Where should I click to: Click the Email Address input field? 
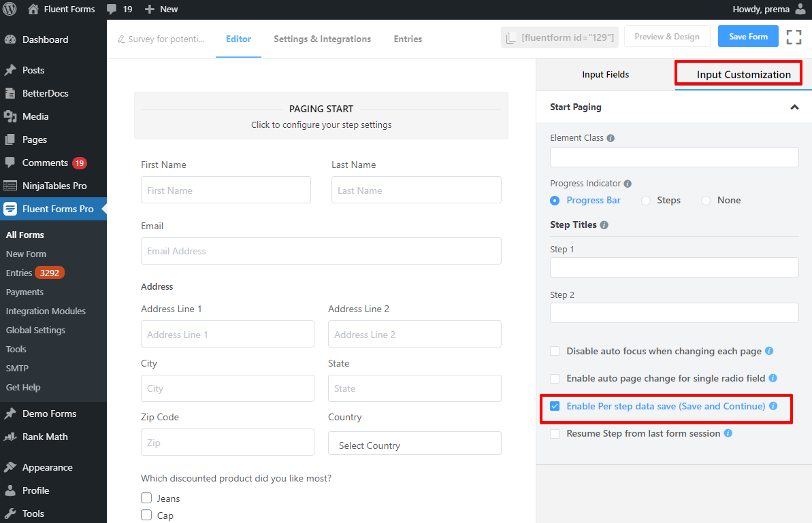coord(321,251)
